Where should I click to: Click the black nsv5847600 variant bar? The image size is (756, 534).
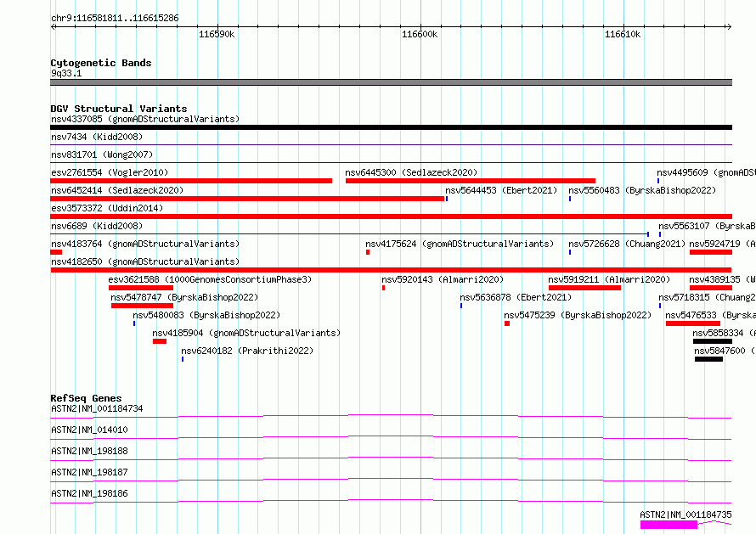(x=708, y=359)
